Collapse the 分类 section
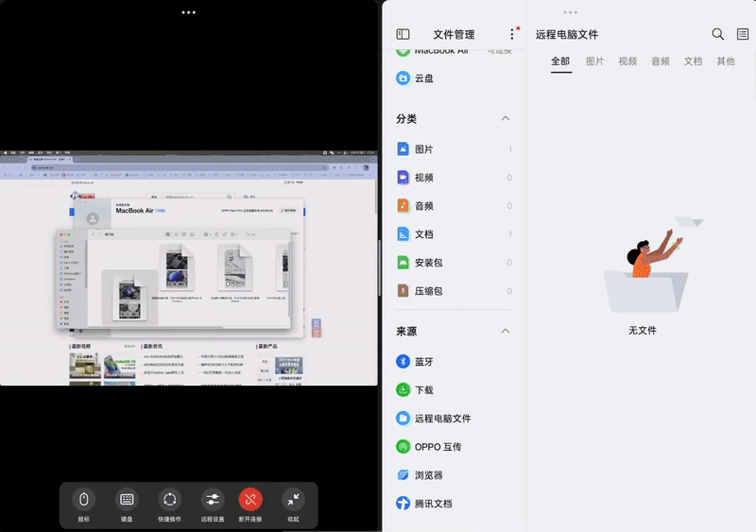Screen dimensions: 756x532 506,119
